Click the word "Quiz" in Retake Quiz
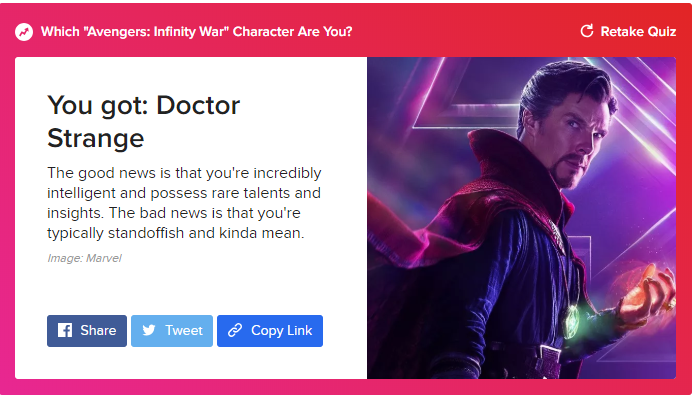 661,32
